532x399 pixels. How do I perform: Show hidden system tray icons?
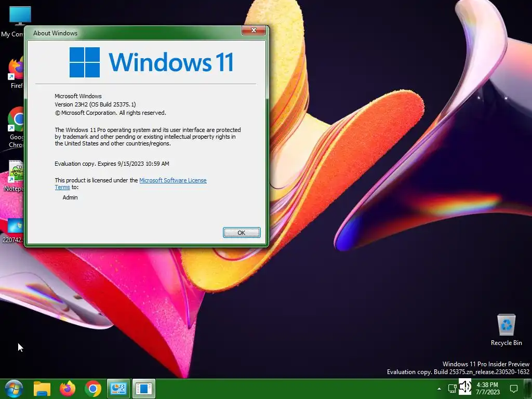(439, 389)
